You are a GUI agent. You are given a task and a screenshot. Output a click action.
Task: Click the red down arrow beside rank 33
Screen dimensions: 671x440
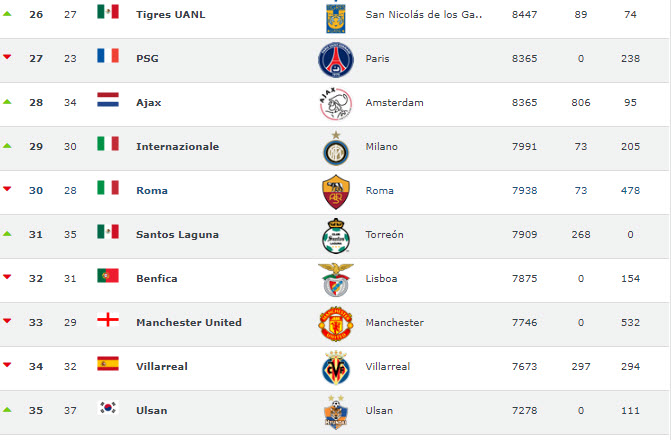(x=7, y=321)
